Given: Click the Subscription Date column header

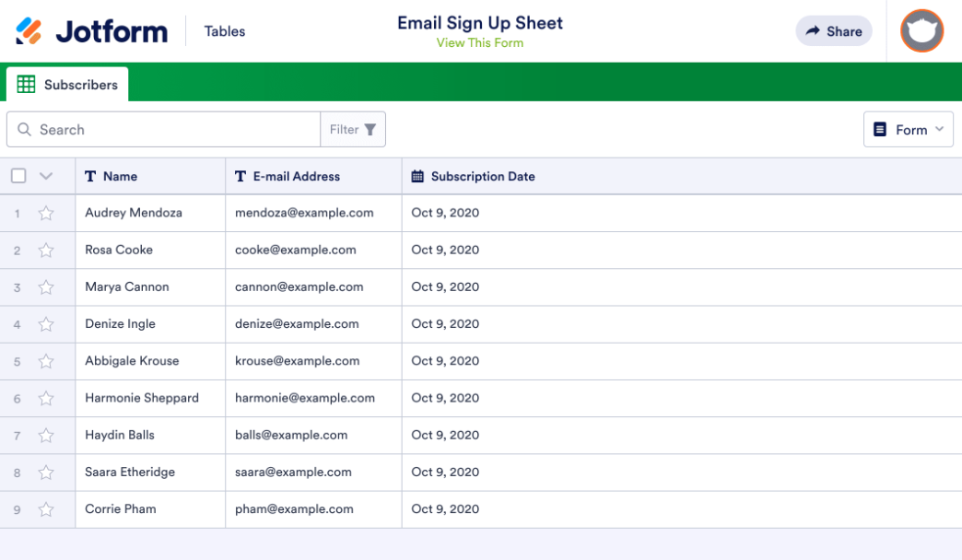Looking at the screenshot, I should (482, 177).
